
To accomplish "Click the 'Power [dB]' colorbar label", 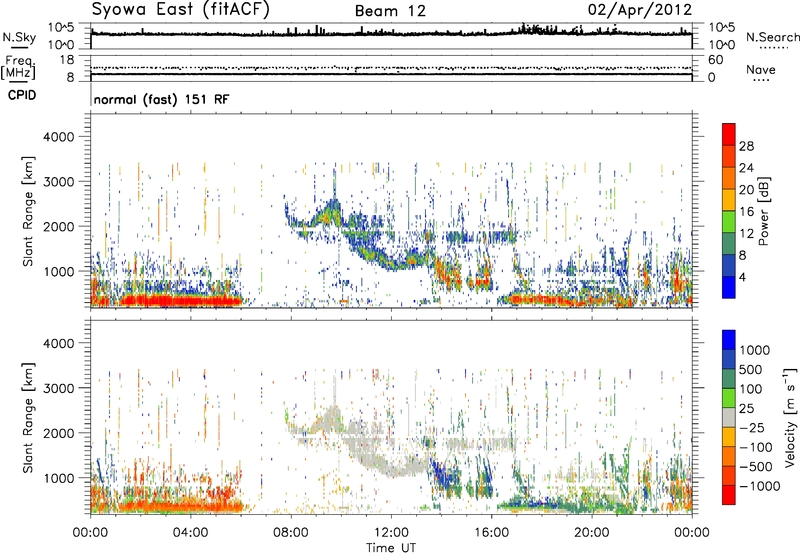I will pyautogui.click(x=763, y=211).
